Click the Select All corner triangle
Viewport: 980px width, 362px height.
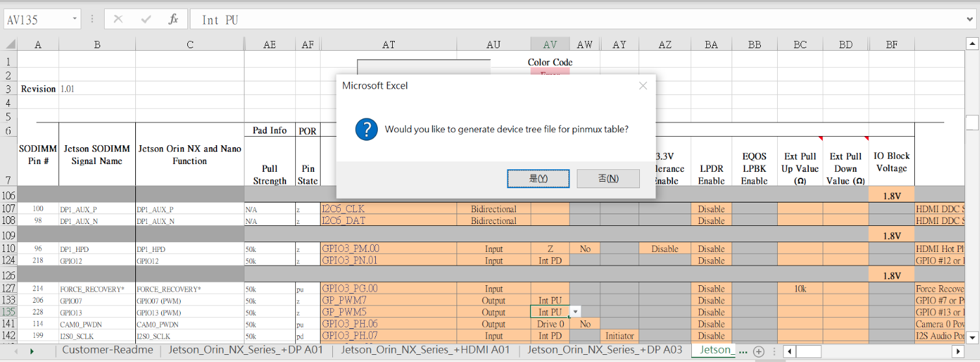pyautogui.click(x=9, y=44)
